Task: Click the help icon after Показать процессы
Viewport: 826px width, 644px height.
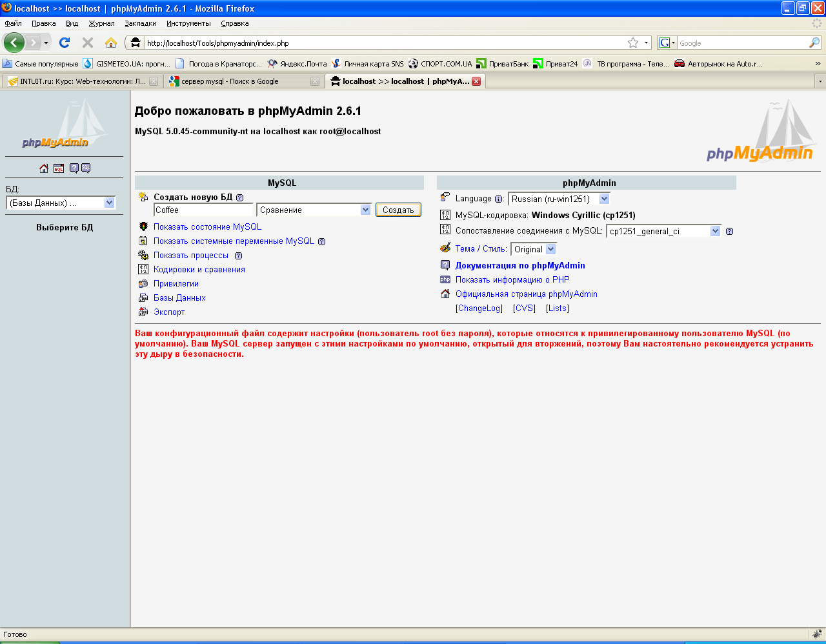Action: 238,256
